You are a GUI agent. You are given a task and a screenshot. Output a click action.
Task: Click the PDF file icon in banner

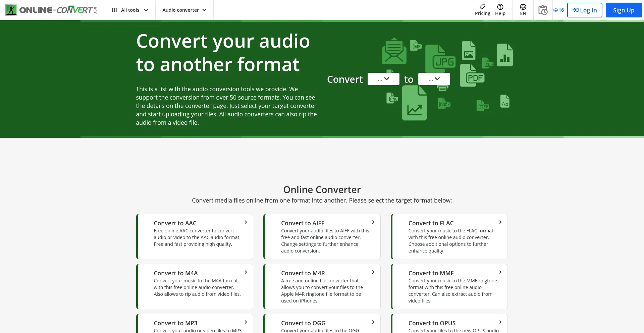[472, 75]
